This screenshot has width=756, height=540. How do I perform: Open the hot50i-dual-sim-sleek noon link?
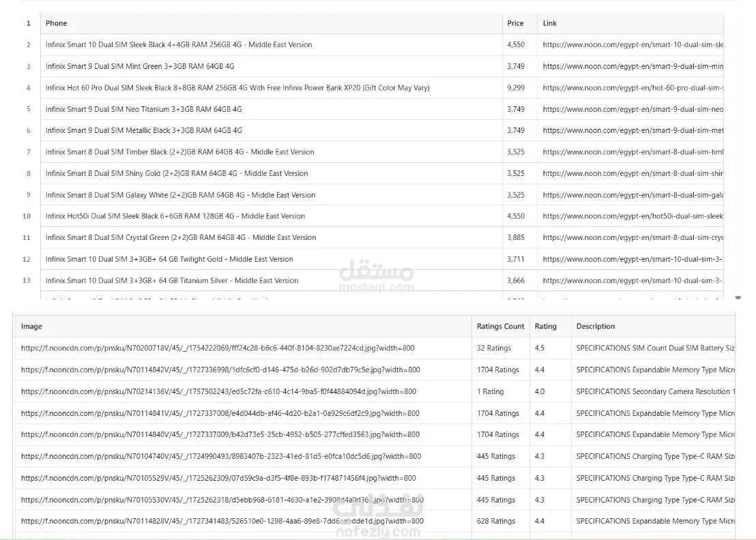pyautogui.click(x=633, y=216)
